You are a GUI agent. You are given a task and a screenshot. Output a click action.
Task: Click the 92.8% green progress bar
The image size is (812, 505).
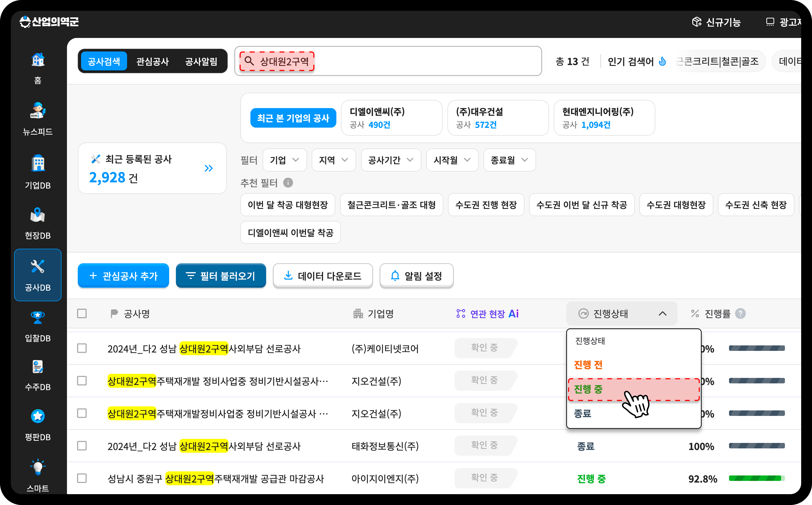(x=757, y=478)
